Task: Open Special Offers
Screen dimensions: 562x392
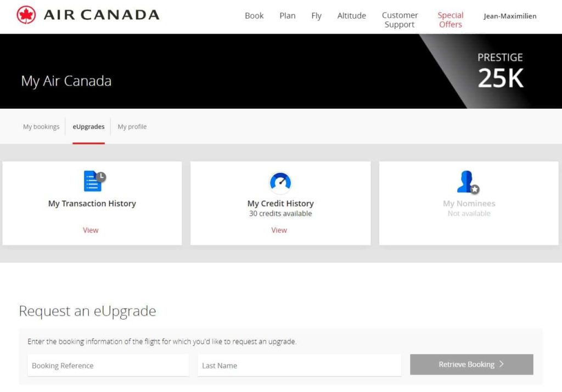Action: coord(450,20)
